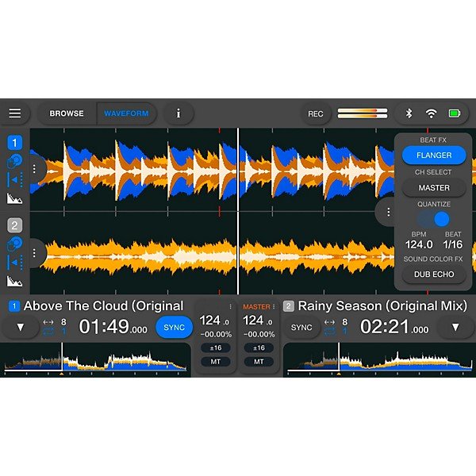Click deck 2 waveform zoom mountain icon
The image size is (476, 476).
point(14,281)
